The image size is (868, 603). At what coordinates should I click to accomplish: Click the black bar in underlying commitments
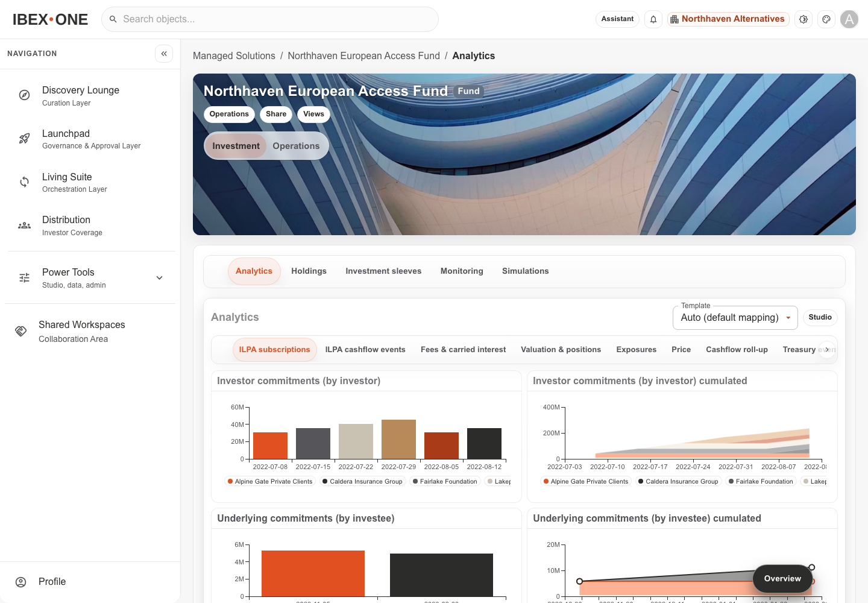[441, 575]
